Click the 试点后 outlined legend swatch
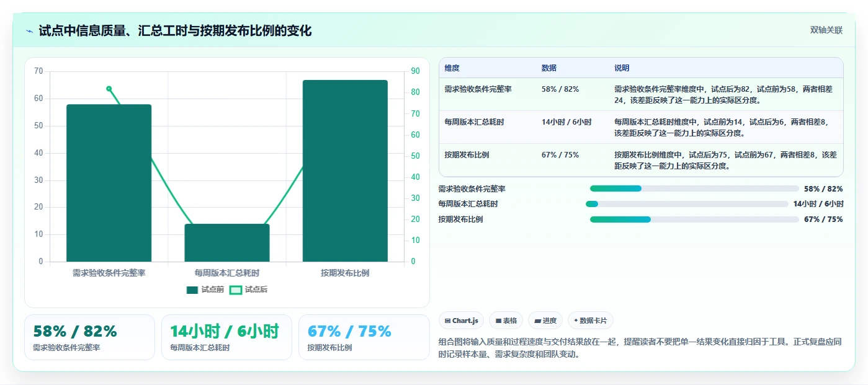The width and height of the screenshot is (868, 385). pos(236,290)
